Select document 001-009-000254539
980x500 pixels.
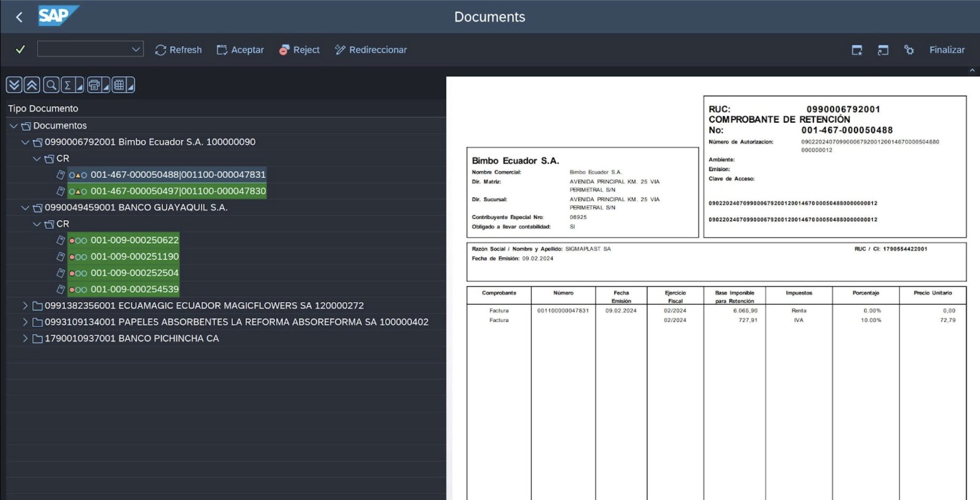[135, 289]
